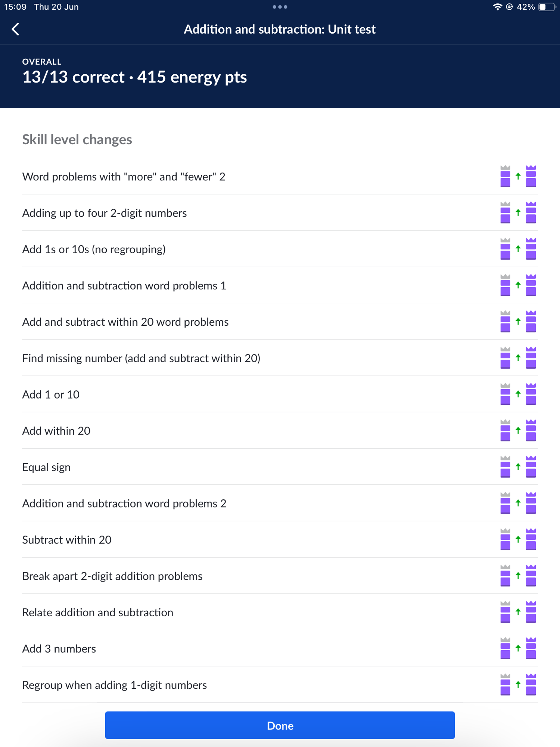Click green up arrow beside Add within 20

[518, 430]
